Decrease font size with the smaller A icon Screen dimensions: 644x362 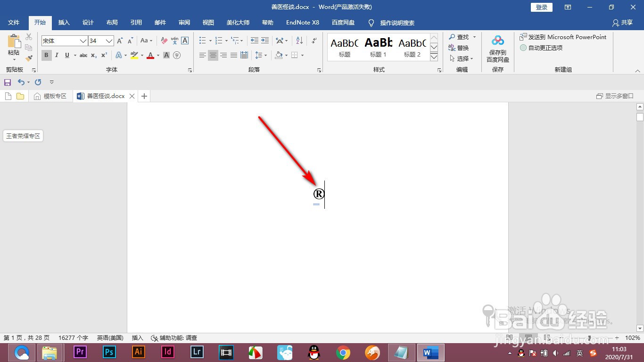pyautogui.click(x=131, y=41)
